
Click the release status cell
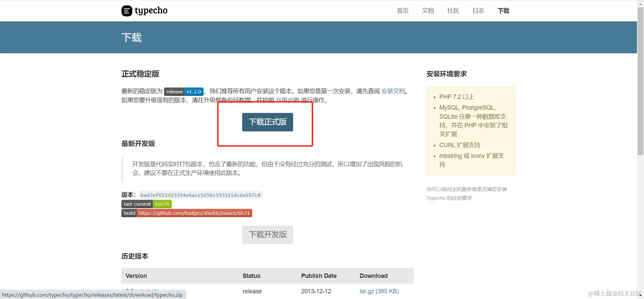tap(252, 291)
